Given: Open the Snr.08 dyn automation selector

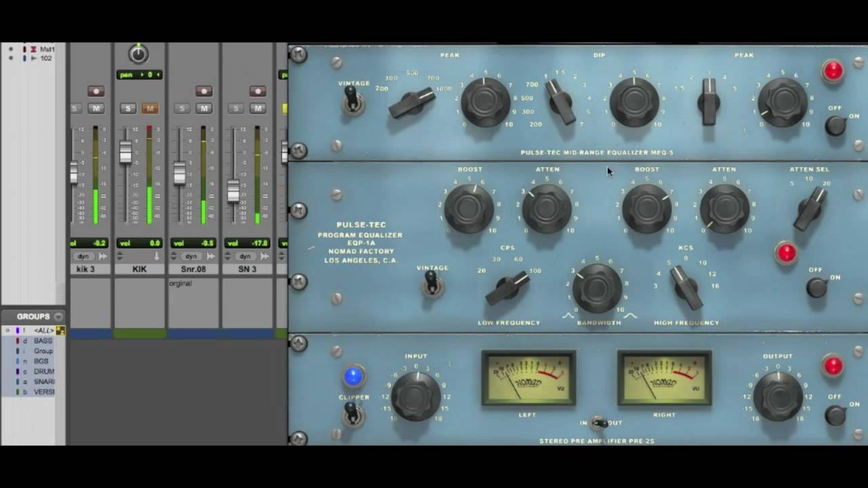Looking at the screenshot, I should (x=191, y=256).
